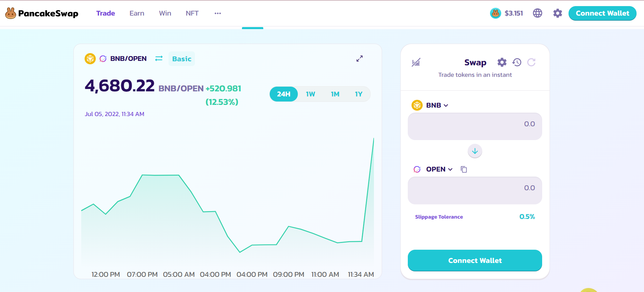The width and height of the screenshot is (644, 292).
Task: Open the Win menu
Action: (165, 13)
